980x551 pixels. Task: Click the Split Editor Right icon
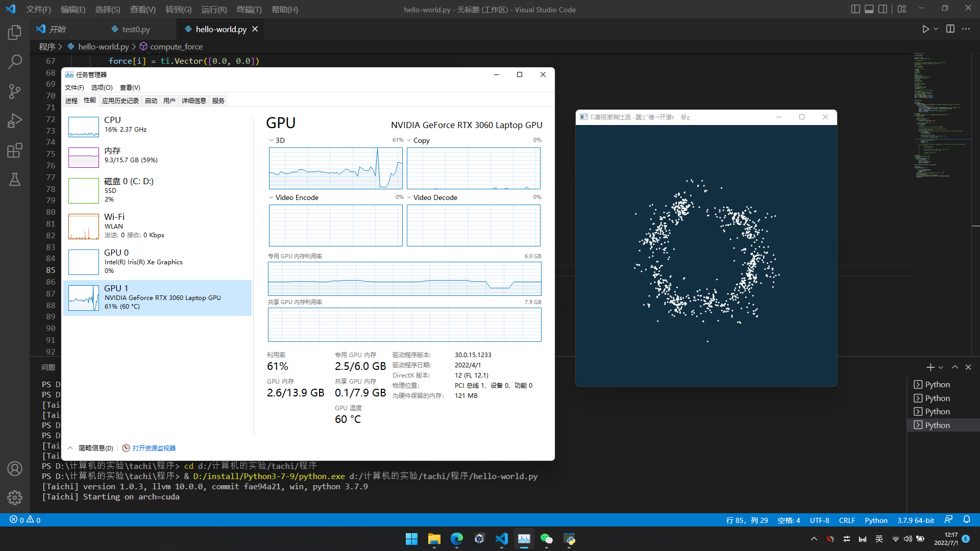click(x=950, y=29)
